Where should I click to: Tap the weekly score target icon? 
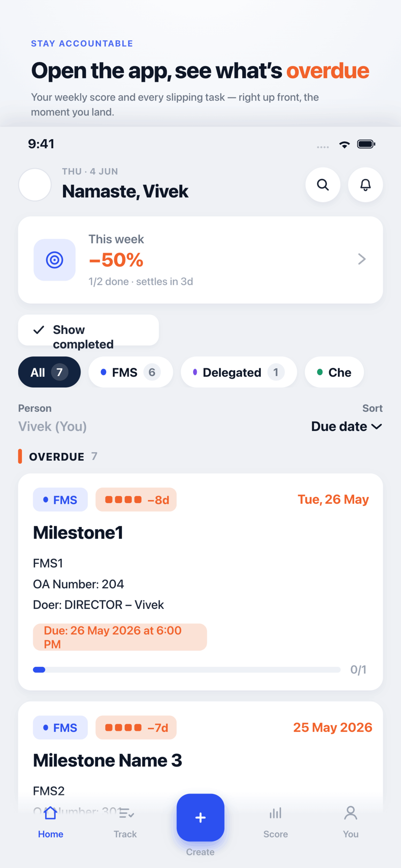[x=55, y=260]
